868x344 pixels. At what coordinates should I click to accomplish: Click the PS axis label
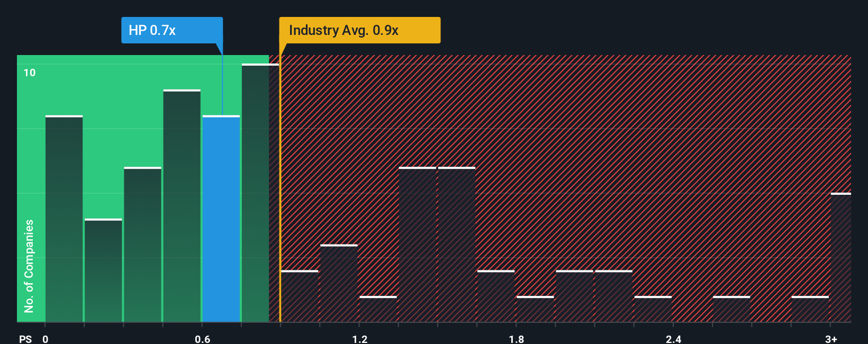[x=25, y=339]
